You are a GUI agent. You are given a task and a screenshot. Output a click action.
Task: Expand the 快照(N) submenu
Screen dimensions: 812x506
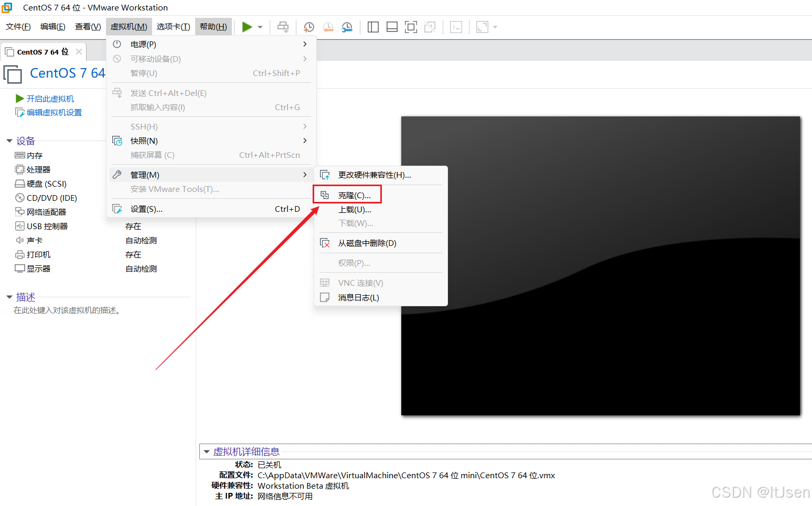(211, 141)
